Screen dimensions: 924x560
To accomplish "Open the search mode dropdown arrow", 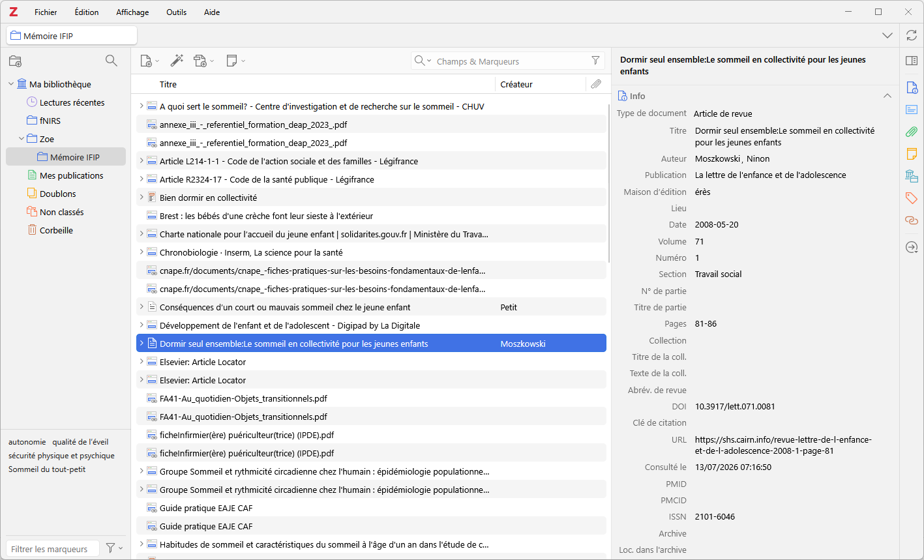I will click(428, 61).
